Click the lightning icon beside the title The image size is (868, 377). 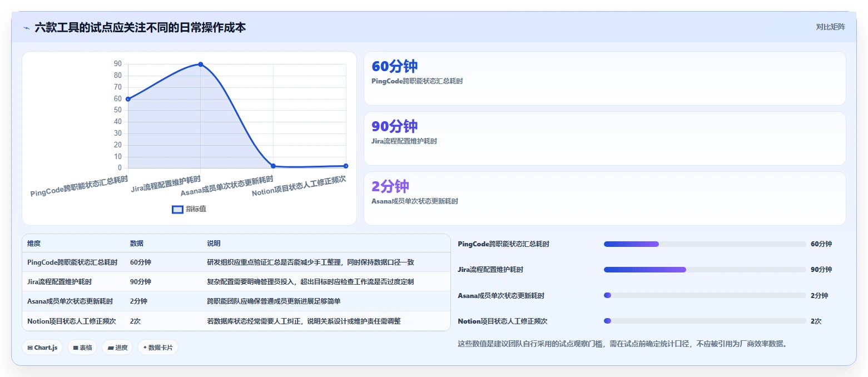(26, 27)
